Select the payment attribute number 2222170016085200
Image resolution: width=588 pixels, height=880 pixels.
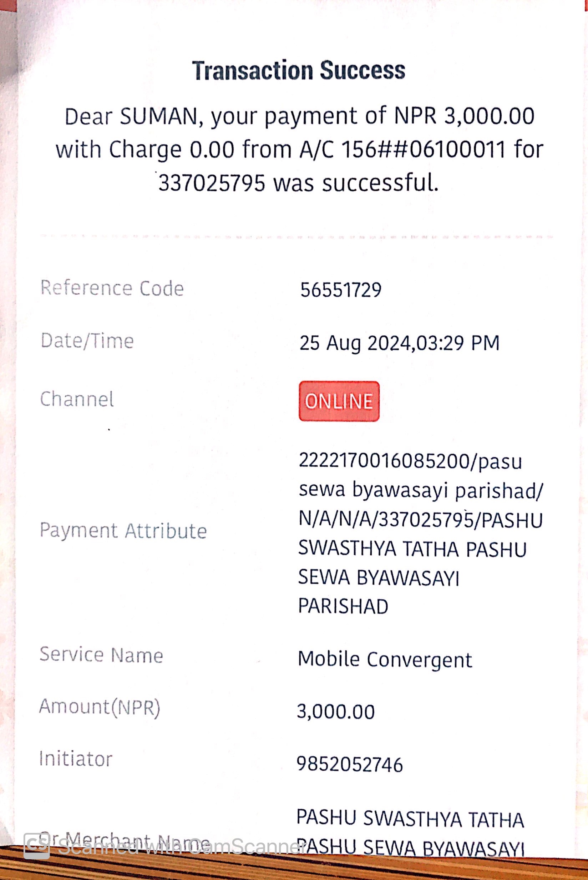point(384,460)
